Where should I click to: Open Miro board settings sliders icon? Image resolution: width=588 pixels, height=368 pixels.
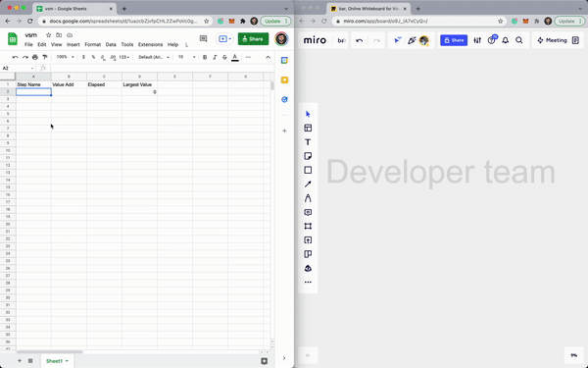[477, 40]
